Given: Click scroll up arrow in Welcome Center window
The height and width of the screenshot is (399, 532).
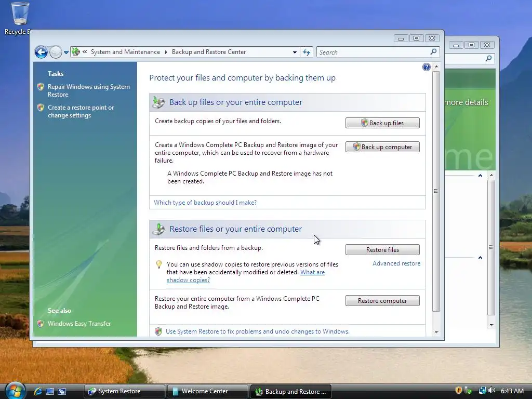Looking at the screenshot, I should point(491,176).
